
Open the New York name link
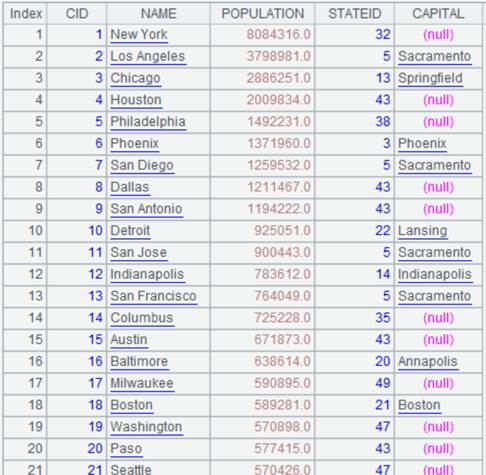pyautogui.click(x=139, y=35)
